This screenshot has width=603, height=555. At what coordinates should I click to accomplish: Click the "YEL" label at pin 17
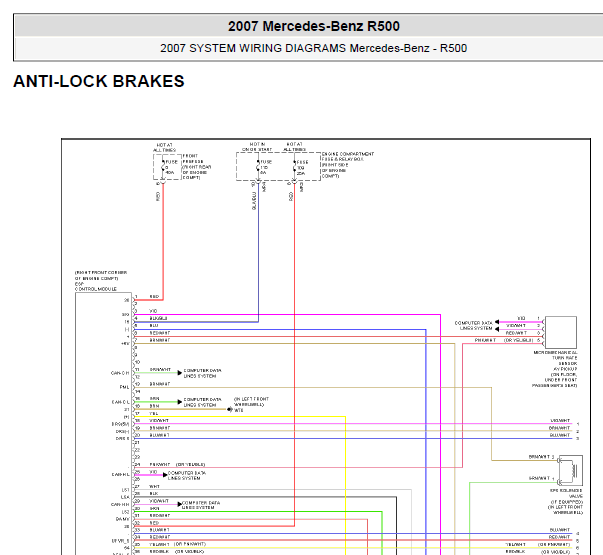coord(154,413)
